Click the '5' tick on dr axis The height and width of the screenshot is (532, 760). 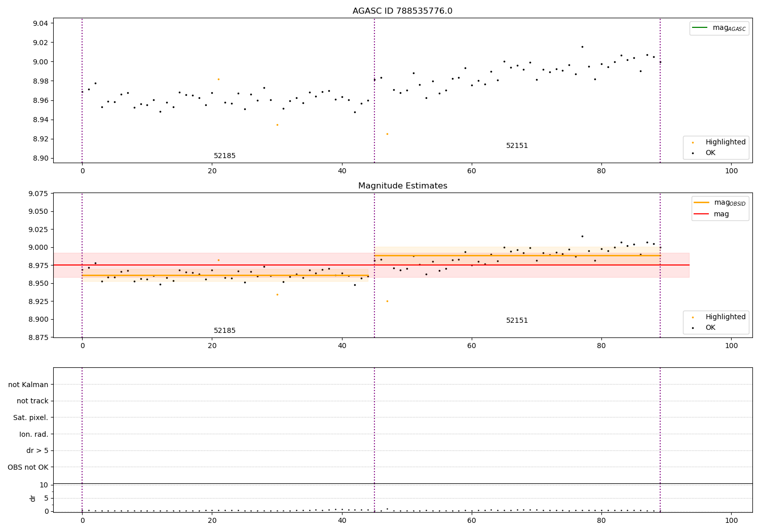(46, 498)
